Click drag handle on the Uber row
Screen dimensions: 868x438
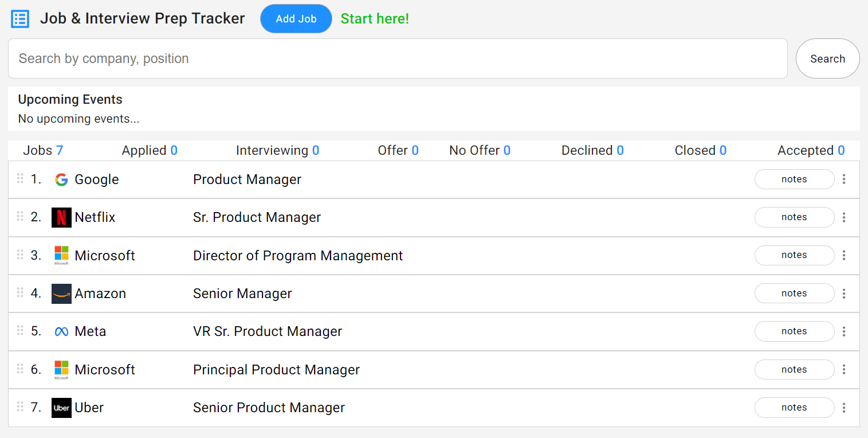20,406
